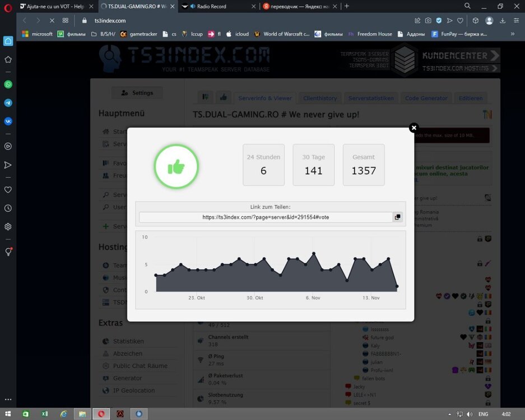Open a new browser tab
Image resolution: width=525 pixels, height=420 pixels.
[x=347, y=6]
